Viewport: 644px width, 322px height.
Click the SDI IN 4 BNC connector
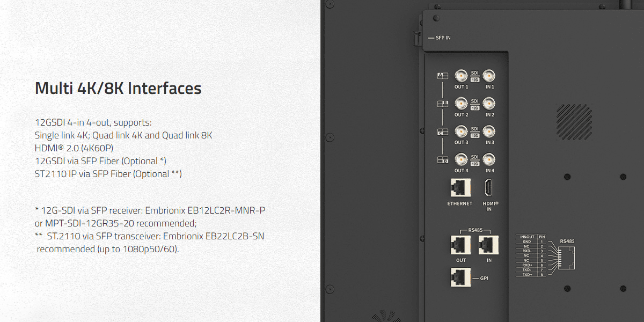coord(489,159)
